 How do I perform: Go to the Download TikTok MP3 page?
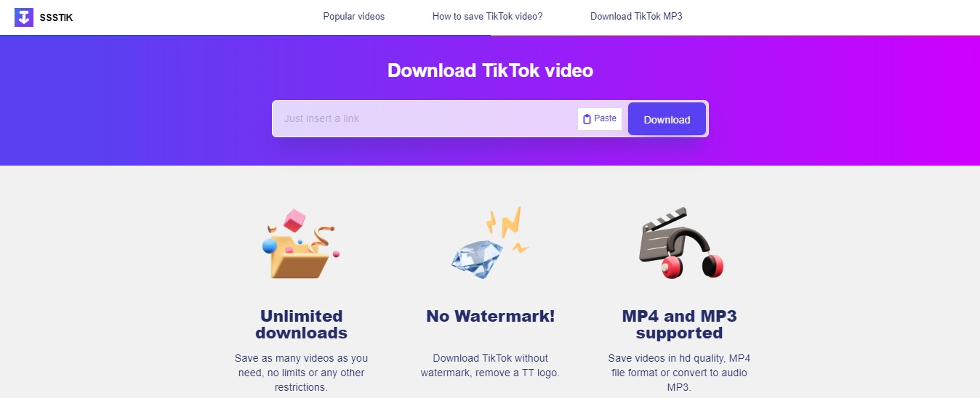tap(636, 16)
